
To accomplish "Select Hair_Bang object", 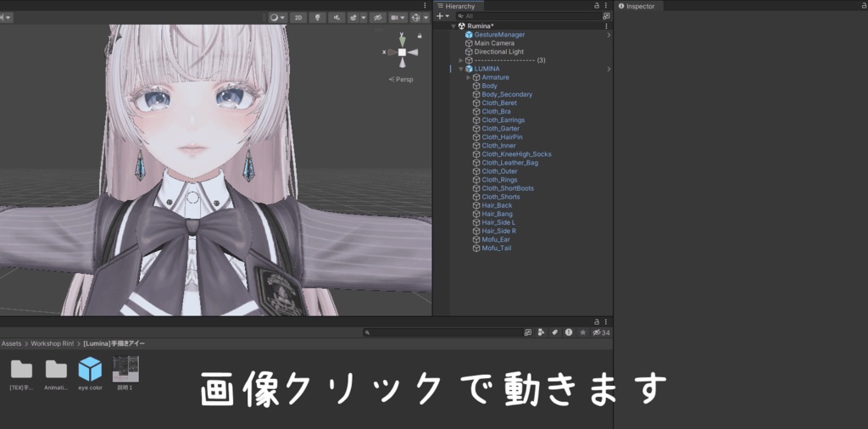I will pyautogui.click(x=497, y=214).
